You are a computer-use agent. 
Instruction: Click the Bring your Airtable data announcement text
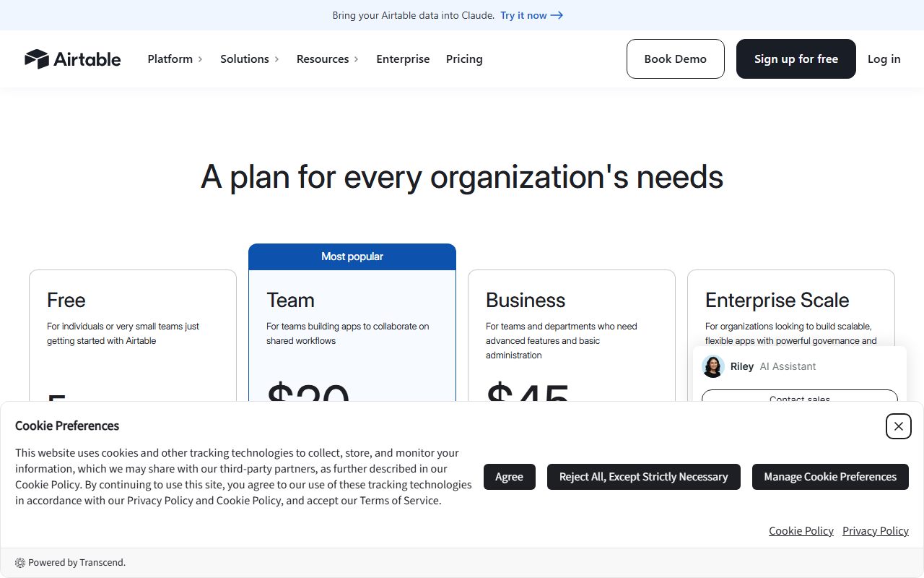pyautogui.click(x=414, y=15)
